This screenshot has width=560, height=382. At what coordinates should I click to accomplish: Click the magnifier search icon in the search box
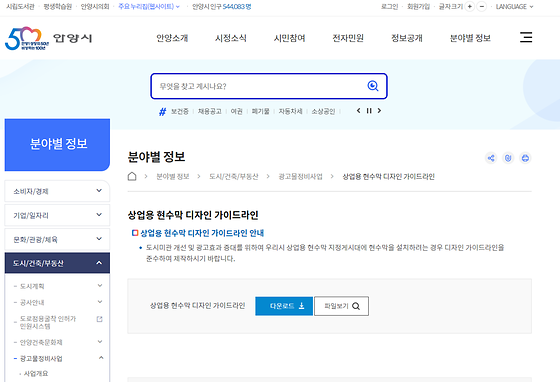[373, 86]
